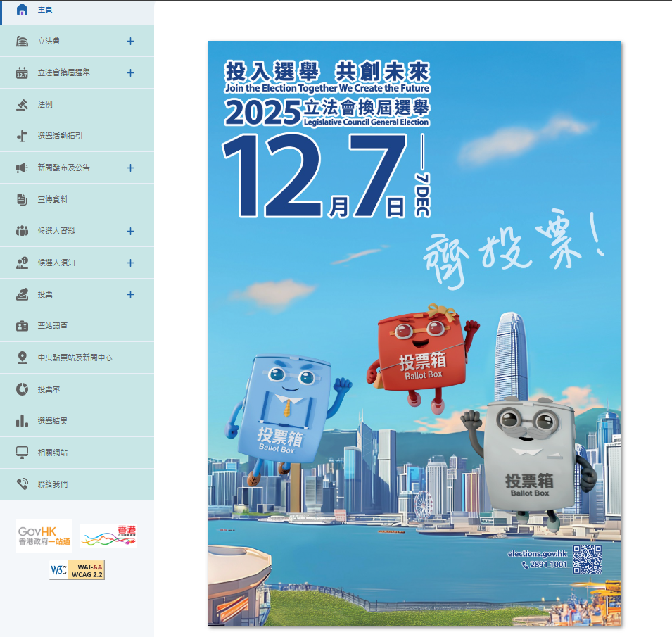
Task: Click the W3C WAI-AA WCAG 2.2 badge
Action: coord(77,570)
